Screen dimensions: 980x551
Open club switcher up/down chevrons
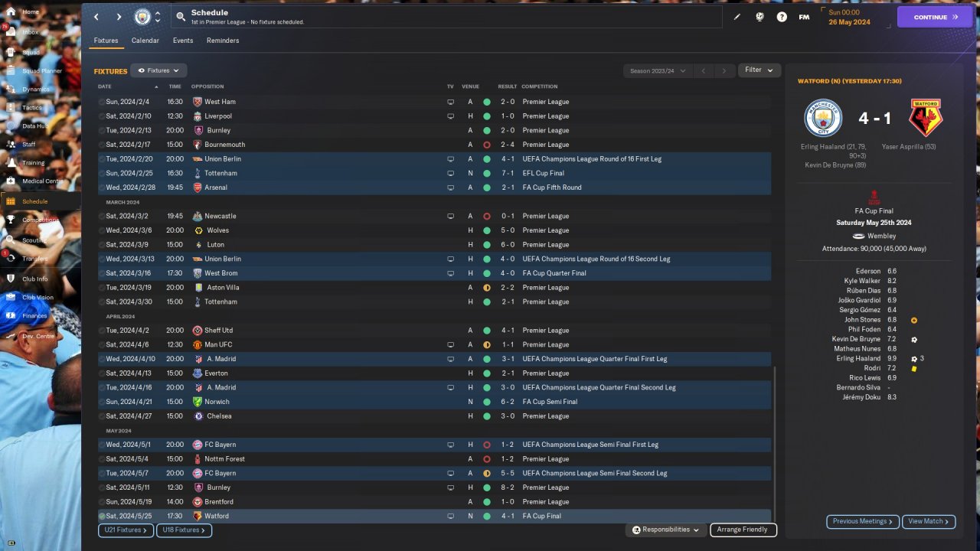coord(157,17)
